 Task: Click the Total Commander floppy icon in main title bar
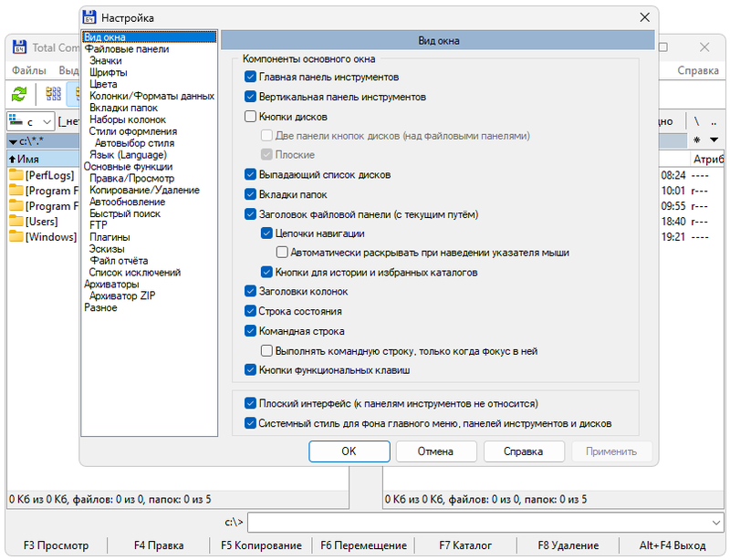(19, 47)
